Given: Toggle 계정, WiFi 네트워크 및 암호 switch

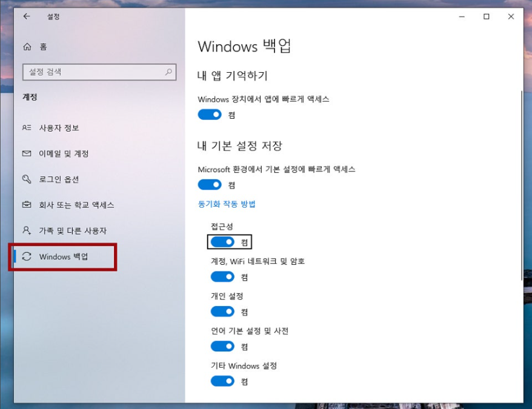Looking at the screenshot, I should click(x=222, y=277).
